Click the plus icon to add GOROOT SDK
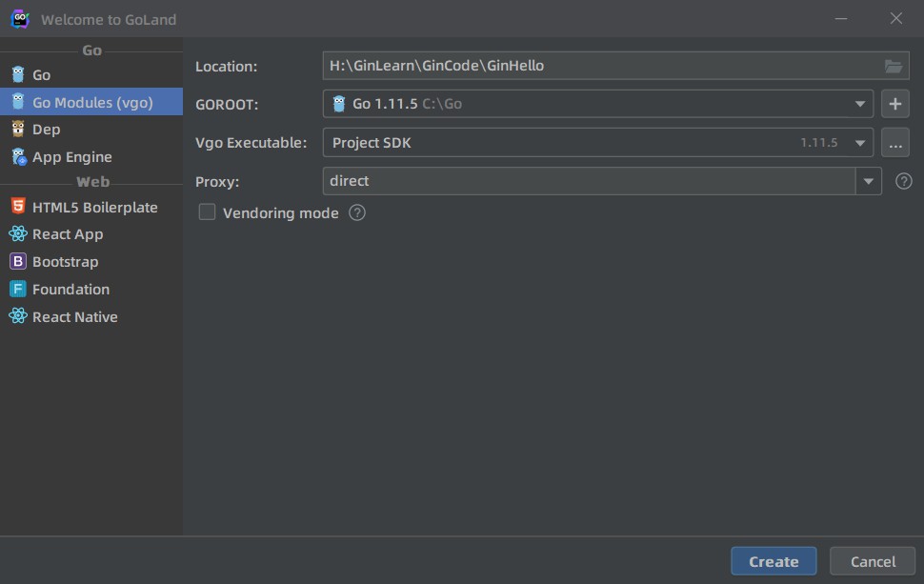This screenshot has width=924, height=584. [x=894, y=104]
